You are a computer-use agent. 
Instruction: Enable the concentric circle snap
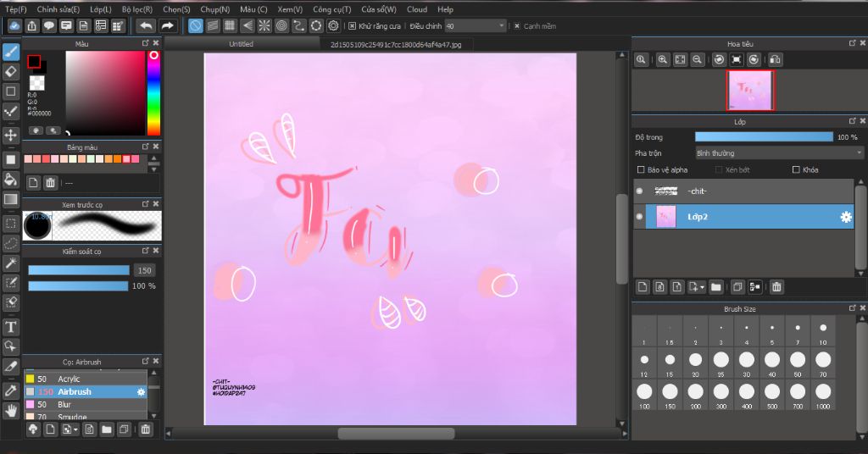[281, 25]
